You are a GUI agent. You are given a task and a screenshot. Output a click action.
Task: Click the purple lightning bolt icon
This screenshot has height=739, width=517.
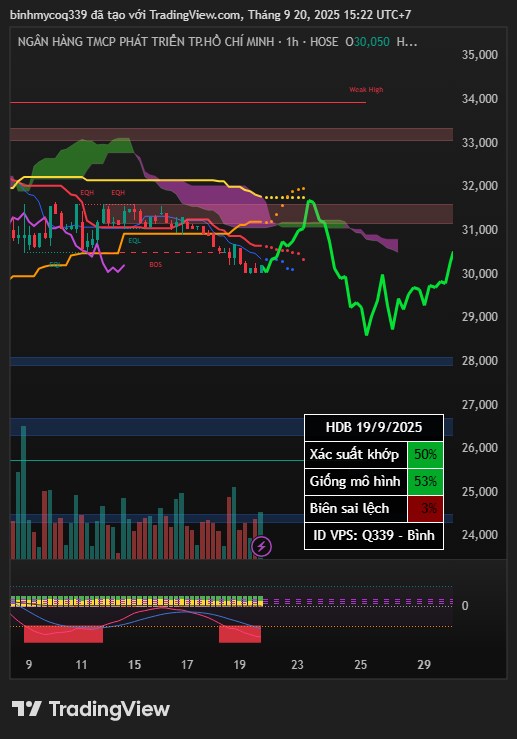[262, 546]
